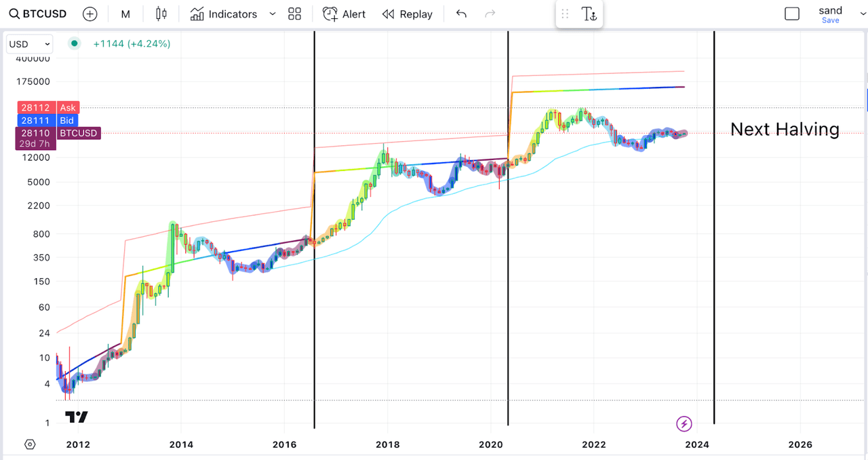Click the purple 28110 BTCUSD price label
868x460 pixels.
(59, 133)
